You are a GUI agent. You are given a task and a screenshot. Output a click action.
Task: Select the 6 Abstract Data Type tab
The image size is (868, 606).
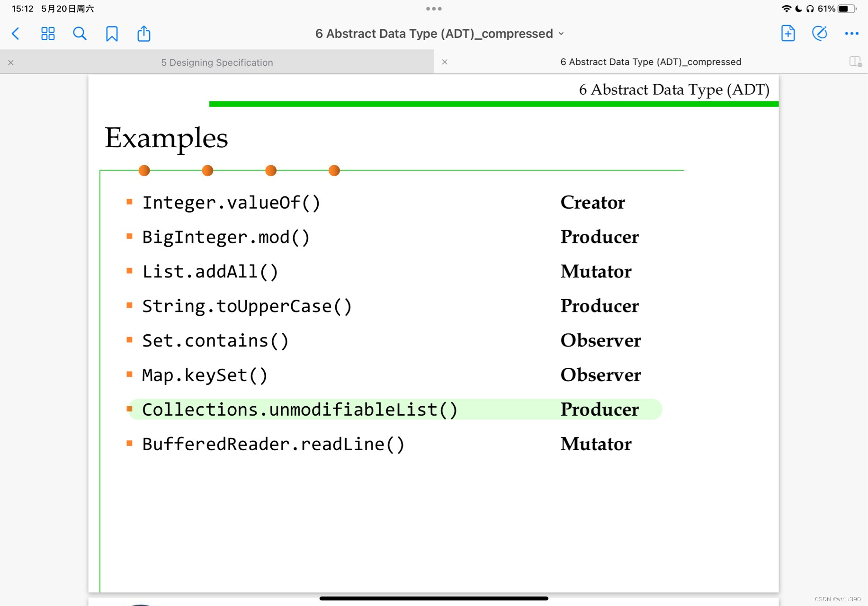[x=651, y=62]
